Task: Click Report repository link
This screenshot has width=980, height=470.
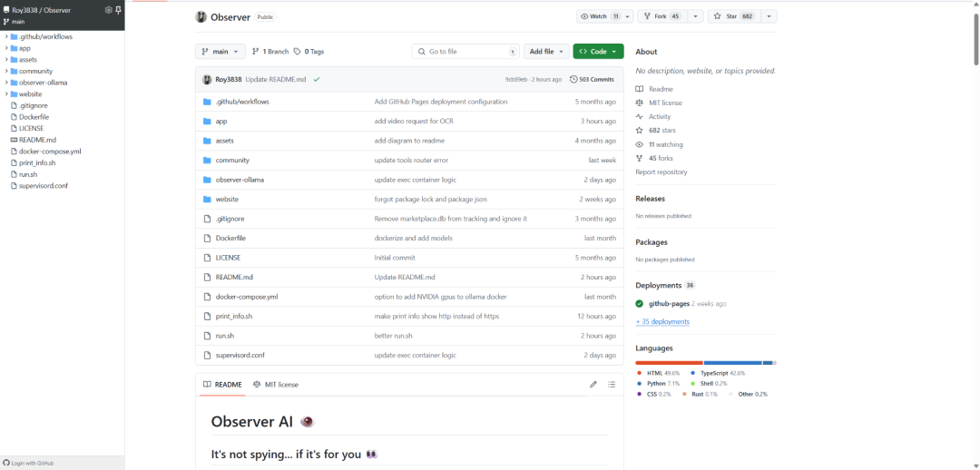Action: point(661,171)
